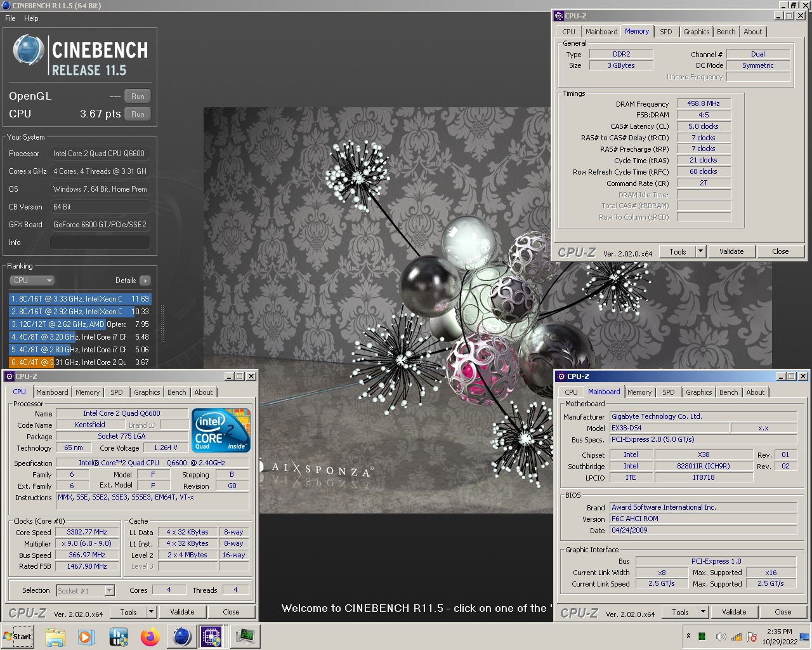812x650 pixels.
Task: Click the network signal tray icon
Action: 737,637
